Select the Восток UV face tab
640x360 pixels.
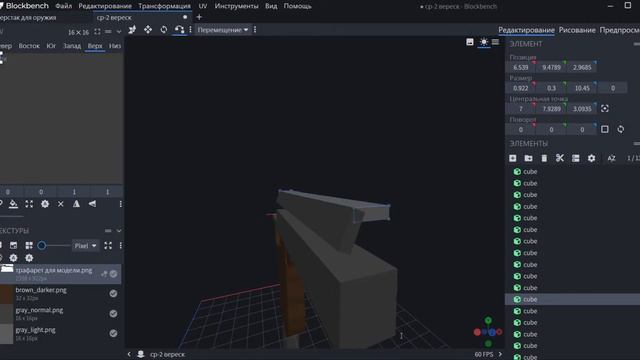click(29, 46)
